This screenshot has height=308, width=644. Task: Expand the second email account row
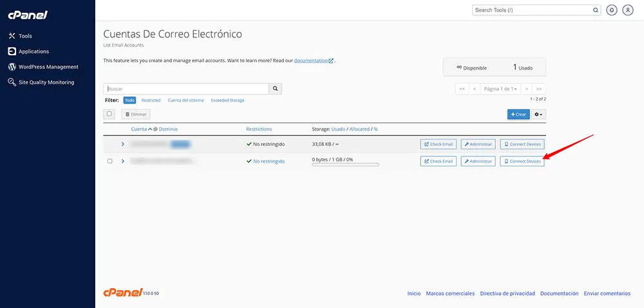123,161
